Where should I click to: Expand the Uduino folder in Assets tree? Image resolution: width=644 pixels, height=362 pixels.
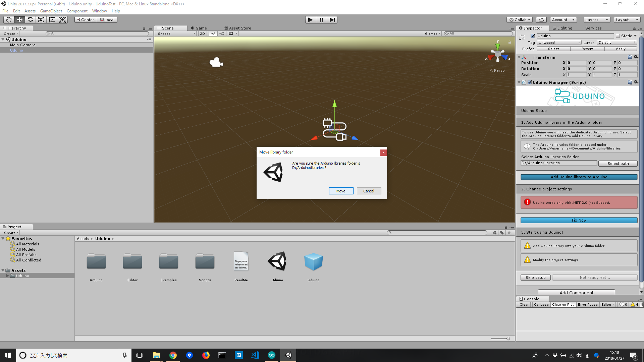point(7,276)
